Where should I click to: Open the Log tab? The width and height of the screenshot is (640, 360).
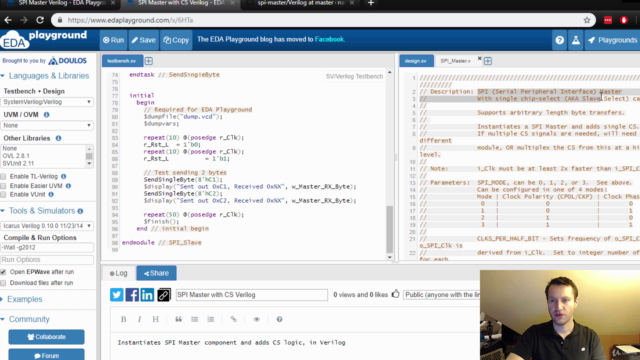click(119, 273)
